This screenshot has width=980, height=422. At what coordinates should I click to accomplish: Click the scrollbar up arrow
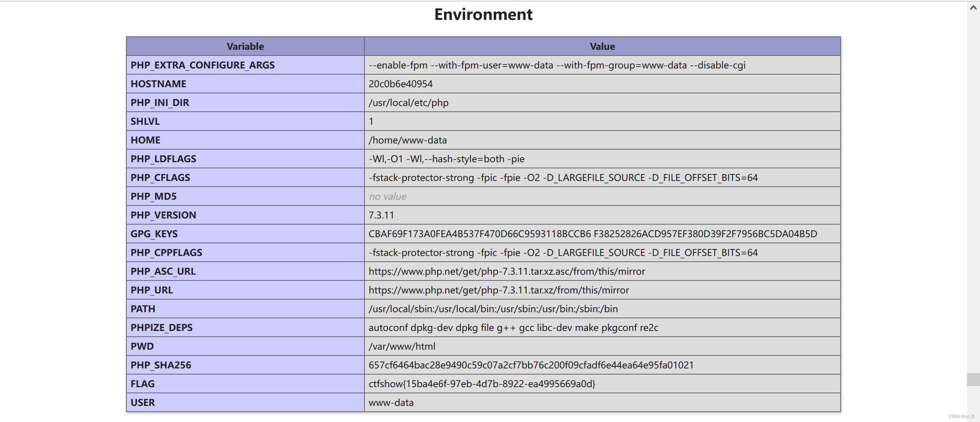(973, 8)
